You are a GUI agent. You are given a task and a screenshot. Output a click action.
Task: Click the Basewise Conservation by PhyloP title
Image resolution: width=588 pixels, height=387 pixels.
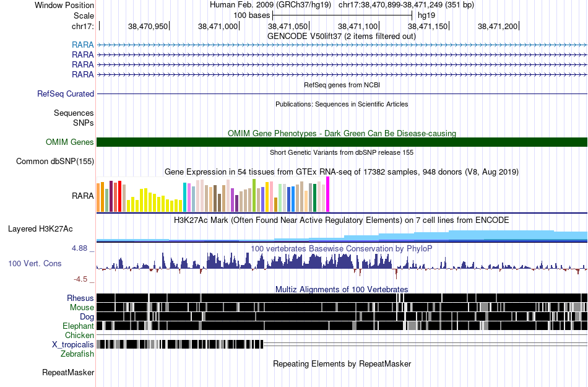coord(342,249)
